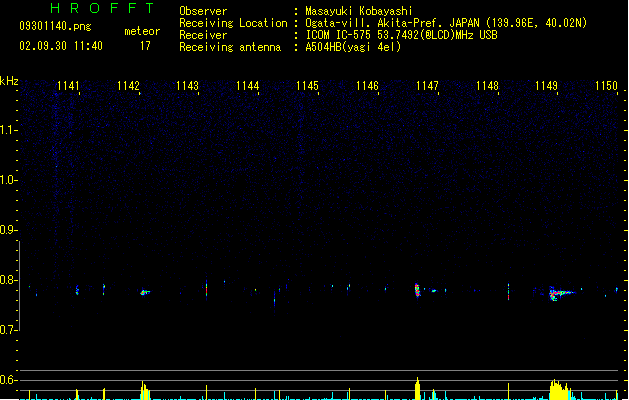Click the yellow intensity peak below 1149
Image resolution: width=629 pixels, height=400 pixels.
[560, 389]
